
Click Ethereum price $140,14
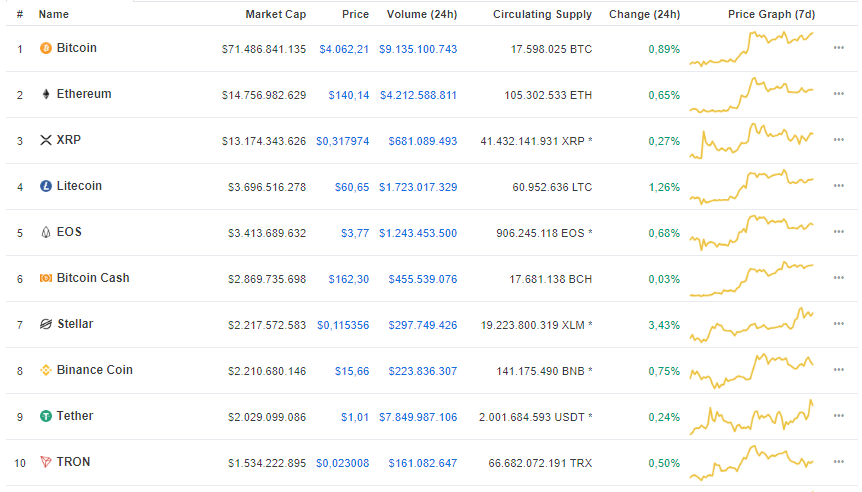[349, 96]
